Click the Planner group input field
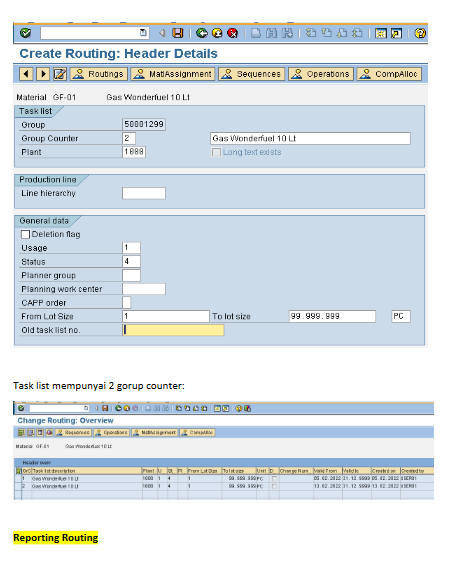This screenshot has height=572, width=453. tap(131, 275)
